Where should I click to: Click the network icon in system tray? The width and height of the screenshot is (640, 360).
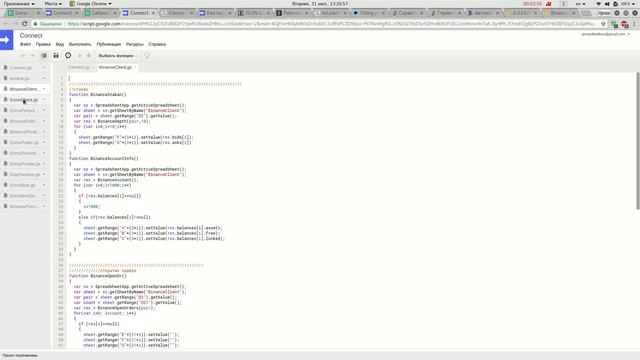pos(598,4)
